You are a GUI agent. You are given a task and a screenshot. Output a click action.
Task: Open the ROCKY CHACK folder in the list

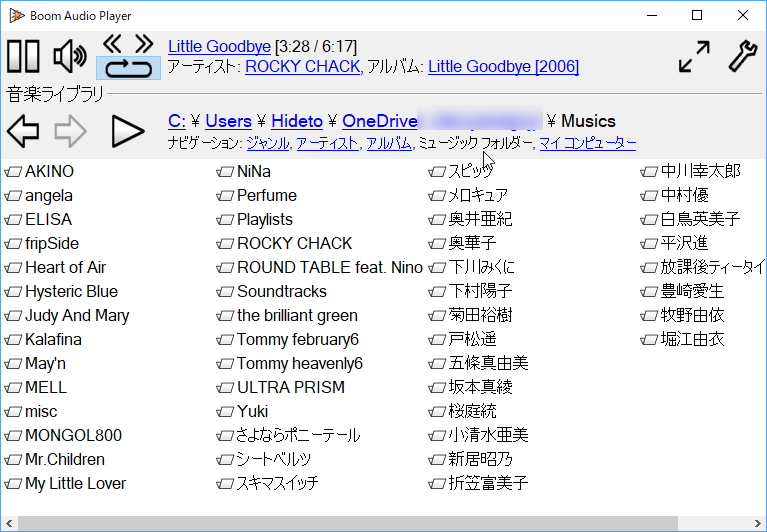284,244
